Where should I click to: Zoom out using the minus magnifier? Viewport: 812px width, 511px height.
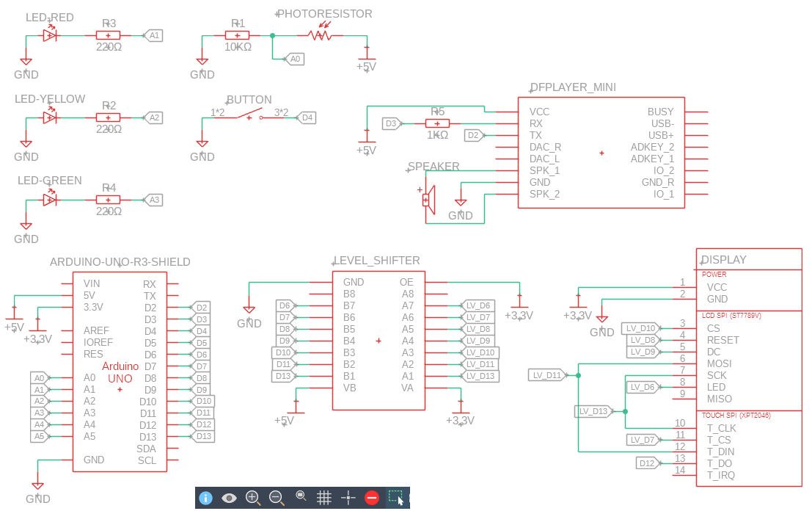coord(277,498)
